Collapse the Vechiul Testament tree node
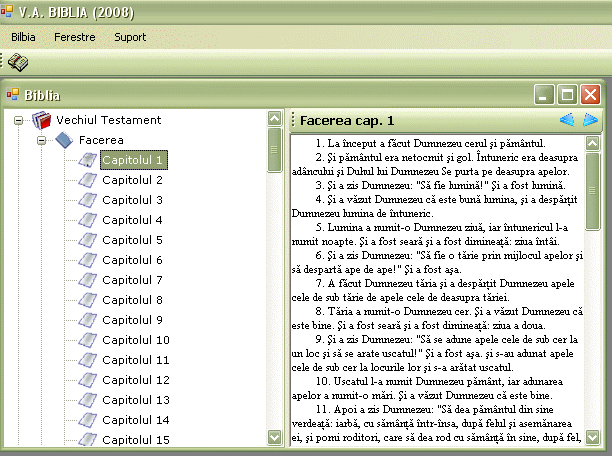This screenshot has height=456, width=612. point(19,120)
